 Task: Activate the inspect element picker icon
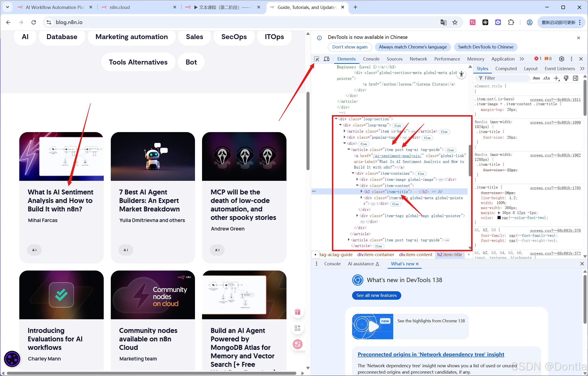(x=317, y=59)
